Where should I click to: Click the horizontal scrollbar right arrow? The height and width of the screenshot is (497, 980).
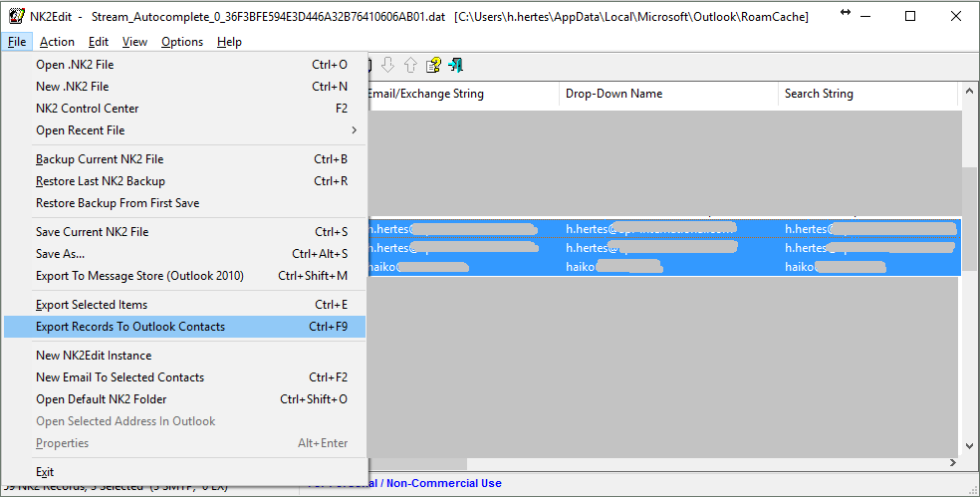[x=952, y=462]
